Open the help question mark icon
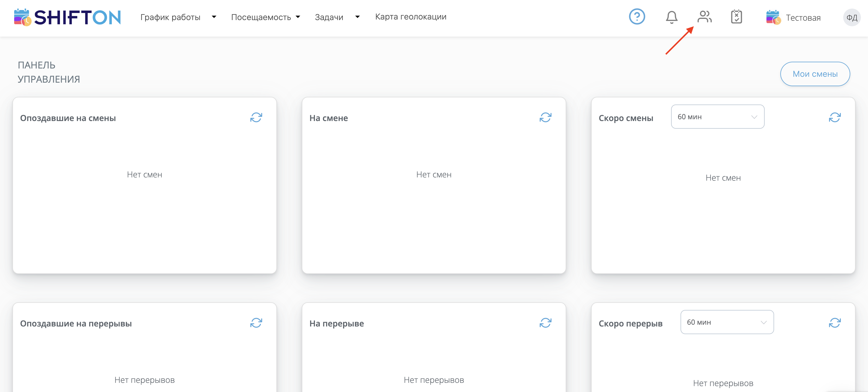 637,17
